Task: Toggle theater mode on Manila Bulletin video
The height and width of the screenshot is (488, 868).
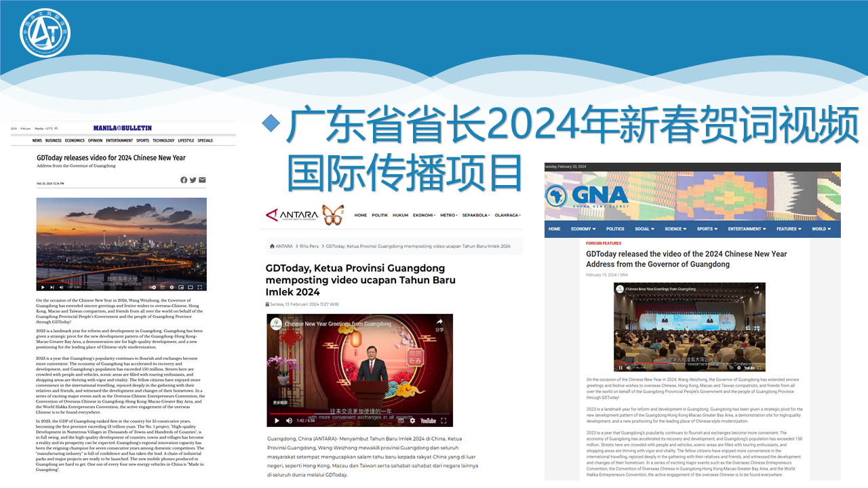Action: point(190,287)
